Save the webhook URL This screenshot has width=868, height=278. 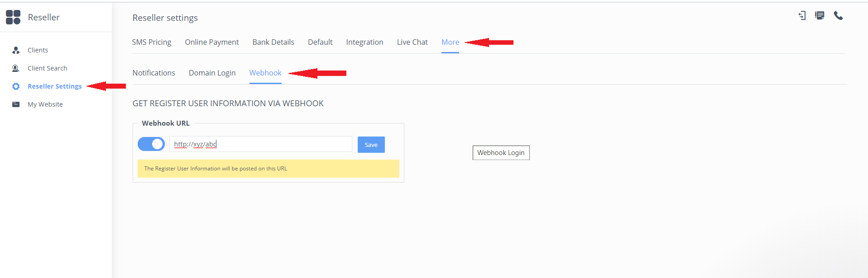pos(371,145)
